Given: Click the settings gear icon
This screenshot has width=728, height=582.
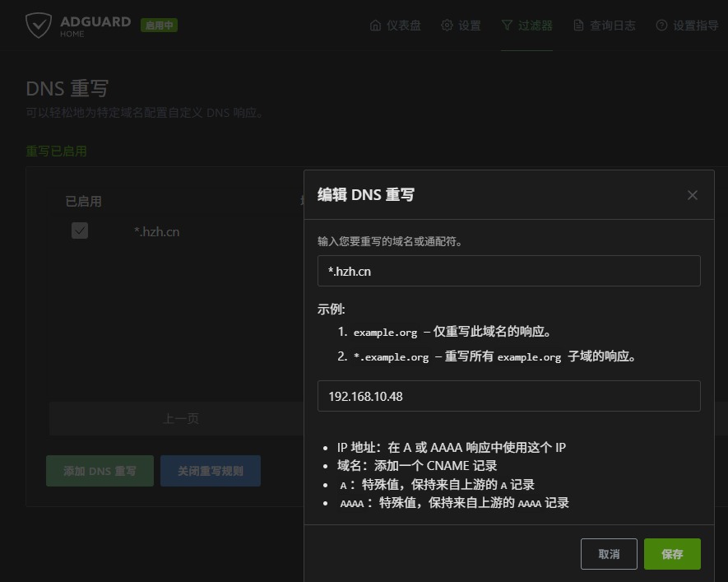Looking at the screenshot, I should point(447,26).
